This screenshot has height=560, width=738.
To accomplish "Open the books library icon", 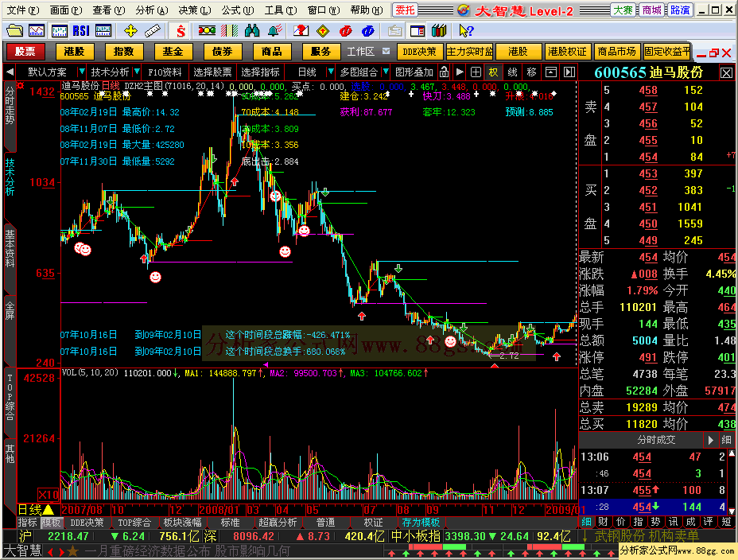I will (439, 31).
